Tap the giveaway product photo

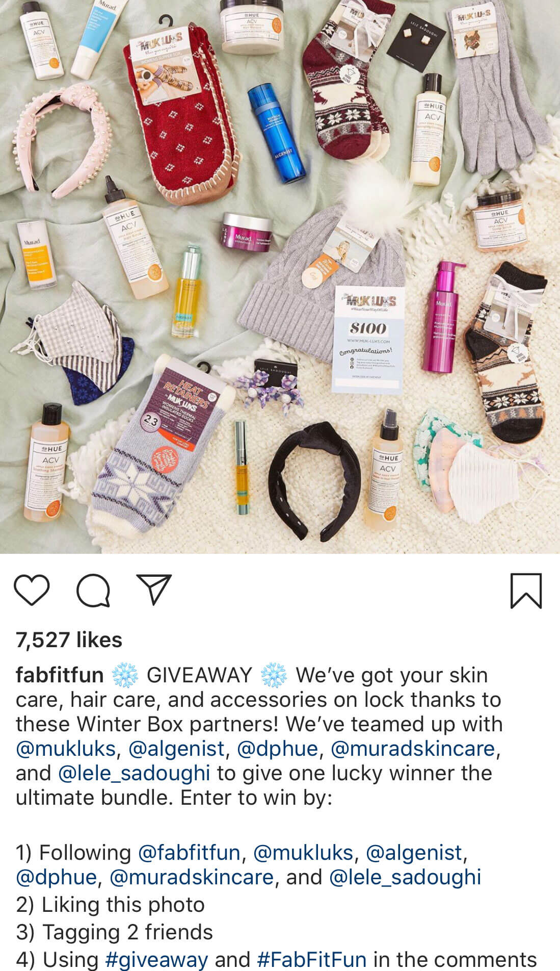coord(280,276)
